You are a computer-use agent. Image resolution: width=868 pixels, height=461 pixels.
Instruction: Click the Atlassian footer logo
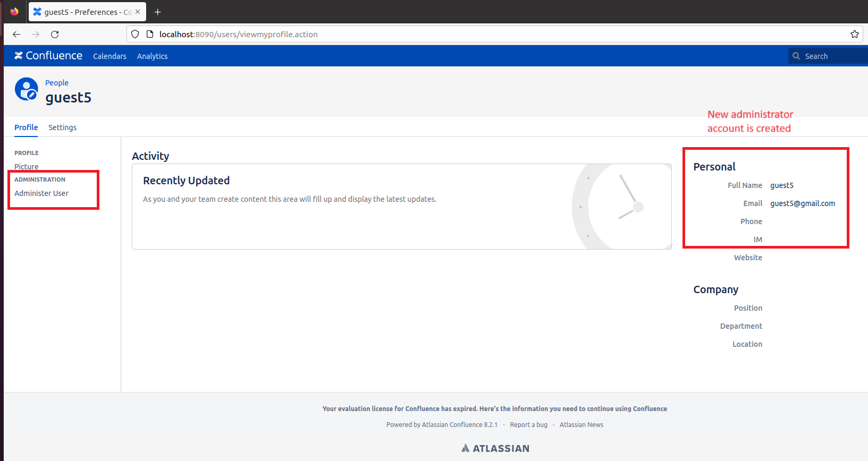pyautogui.click(x=495, y=448)
